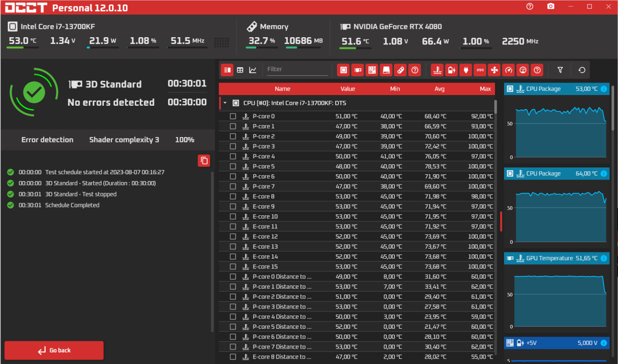This screenshot has height=364, width=618.
Task: Toggle fan sensor type filter
Action: point(494,70)
